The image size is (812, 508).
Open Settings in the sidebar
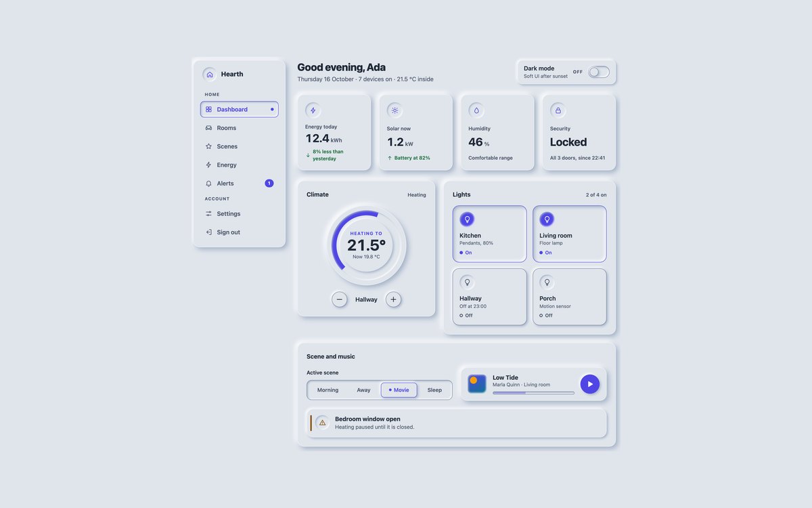(240, 213)
